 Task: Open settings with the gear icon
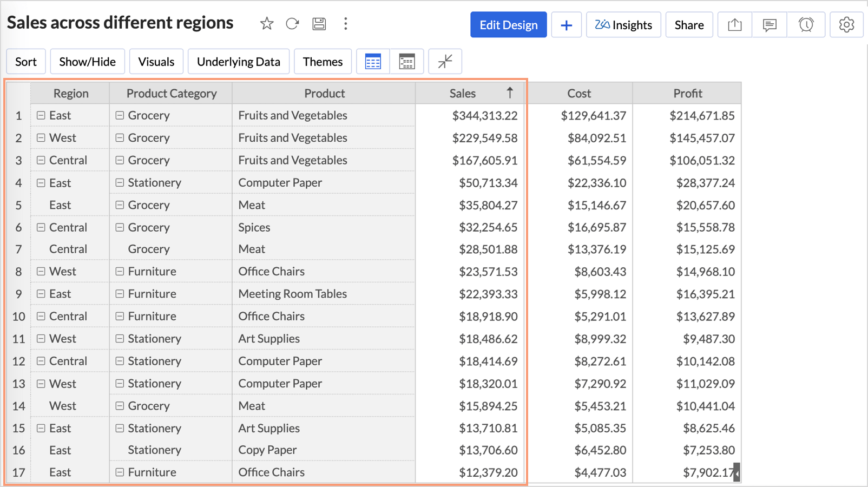[846, 25]
